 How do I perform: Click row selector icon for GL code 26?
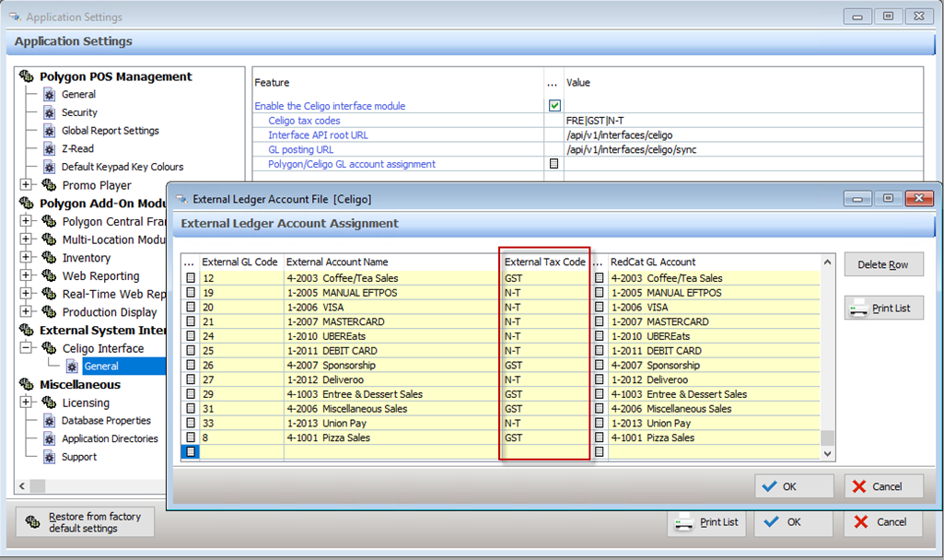(191, 365)
